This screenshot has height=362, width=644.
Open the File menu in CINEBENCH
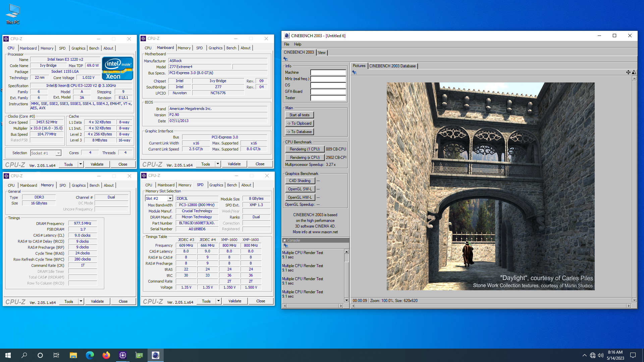(x=286, y=44)
